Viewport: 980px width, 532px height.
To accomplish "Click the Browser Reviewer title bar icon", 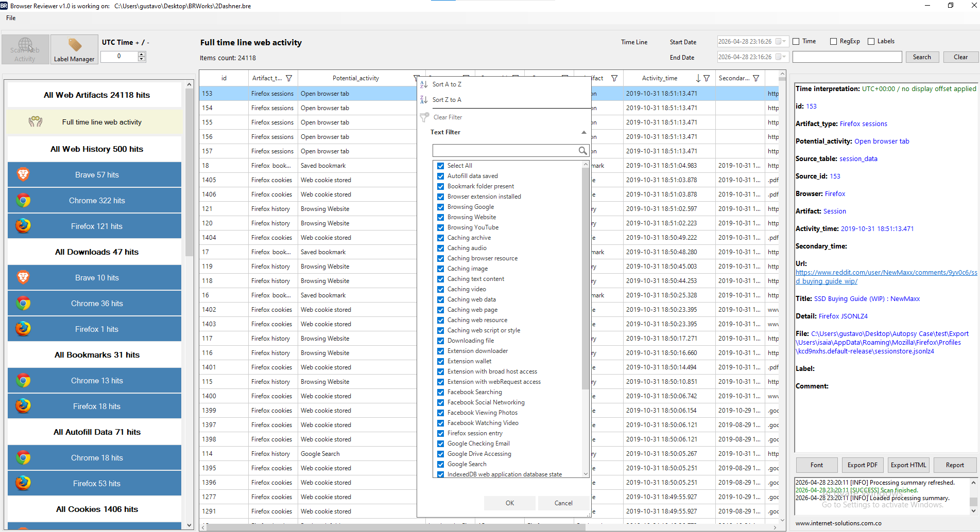I will (4, 6).
